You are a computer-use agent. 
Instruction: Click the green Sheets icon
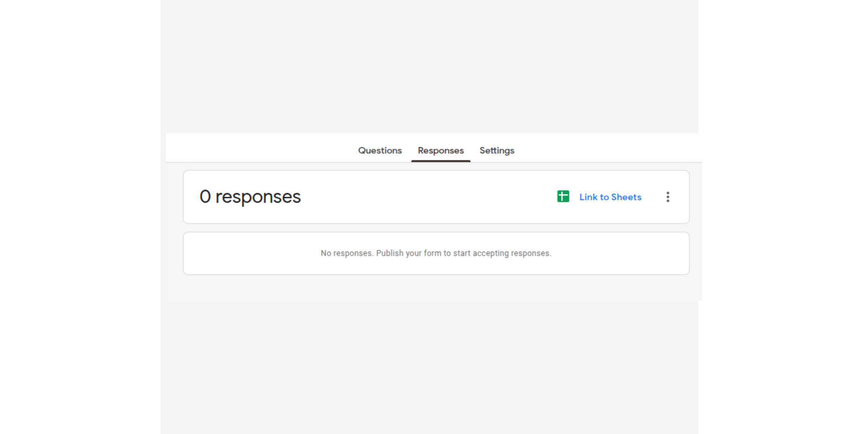coord(563,196)
